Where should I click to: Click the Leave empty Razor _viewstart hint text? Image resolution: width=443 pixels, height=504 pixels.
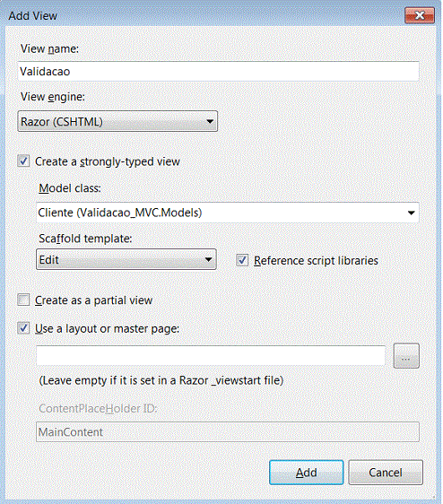161,380
